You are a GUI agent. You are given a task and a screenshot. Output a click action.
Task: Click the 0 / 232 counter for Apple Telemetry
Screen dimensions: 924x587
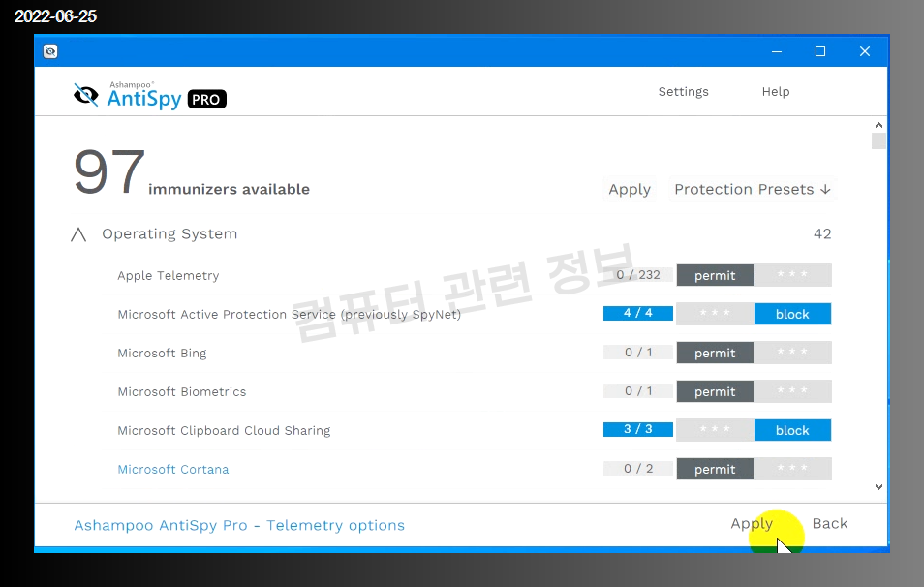click(638, 275)
